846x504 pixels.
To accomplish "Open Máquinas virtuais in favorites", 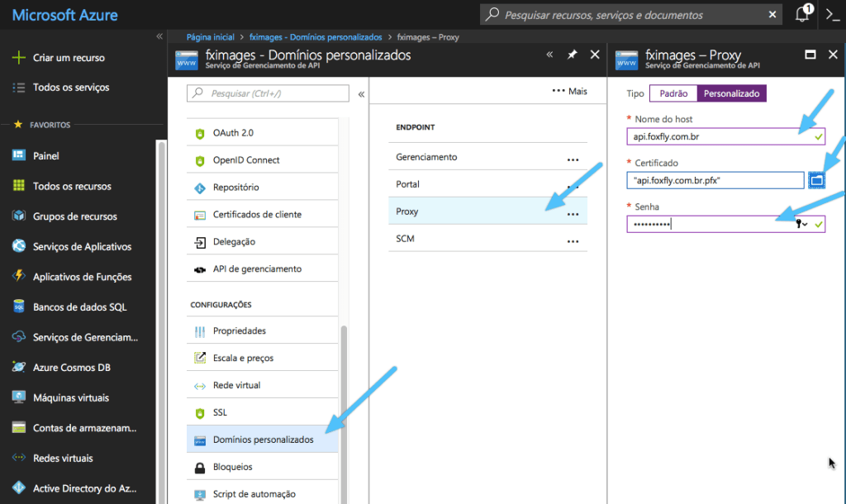I will (x=70, y=397).
